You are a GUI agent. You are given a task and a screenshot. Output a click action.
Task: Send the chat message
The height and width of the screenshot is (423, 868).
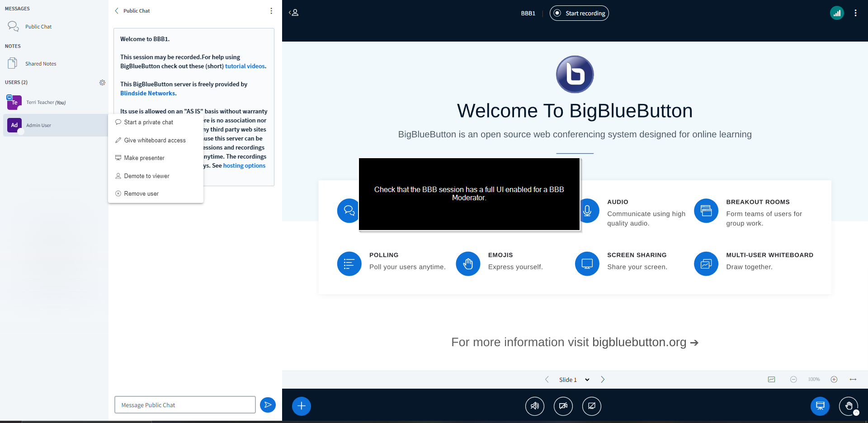[x=268, y=405]
